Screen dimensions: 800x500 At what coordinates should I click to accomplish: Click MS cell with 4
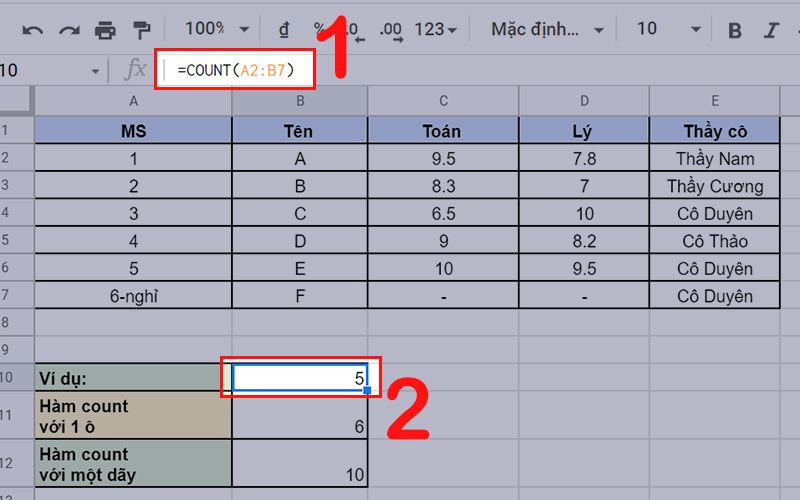[x=133, y=241]
